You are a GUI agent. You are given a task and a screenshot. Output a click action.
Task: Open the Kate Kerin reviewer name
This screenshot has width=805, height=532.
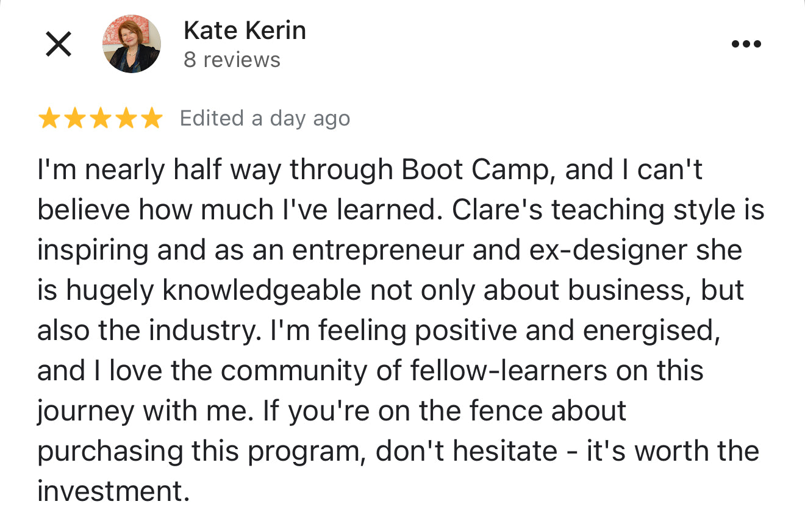tap(245, 30)
